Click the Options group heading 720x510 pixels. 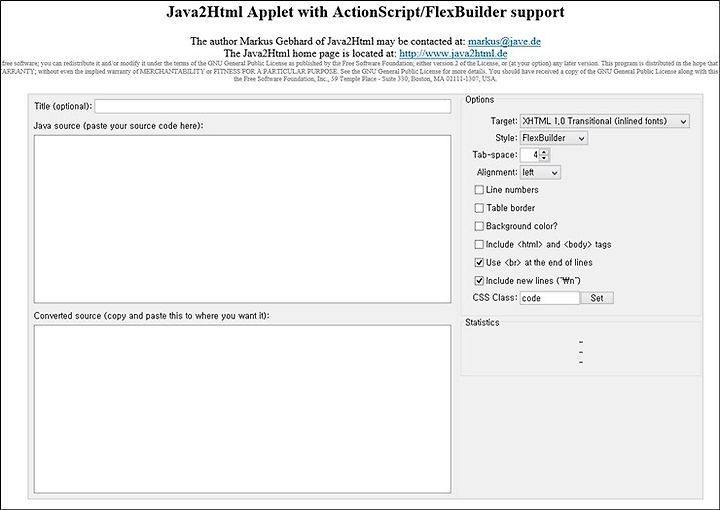(x=479, y=100)
